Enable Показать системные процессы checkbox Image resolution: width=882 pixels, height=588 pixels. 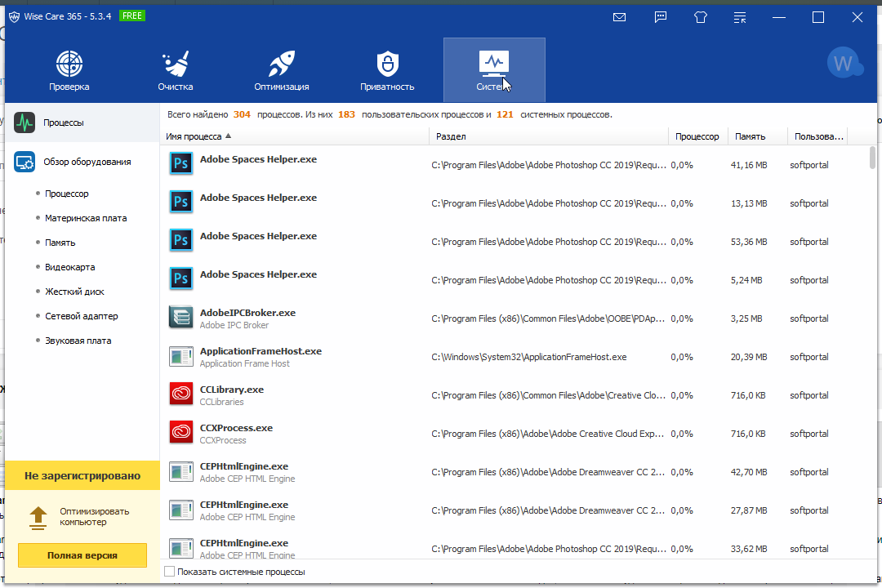[x=170, y=572]
